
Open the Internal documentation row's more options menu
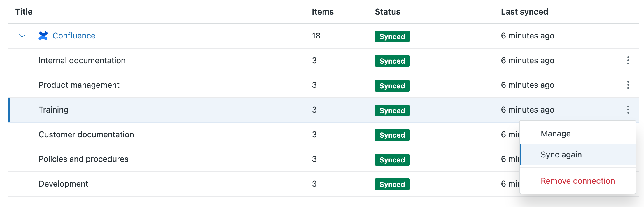[x=628, y=60]
